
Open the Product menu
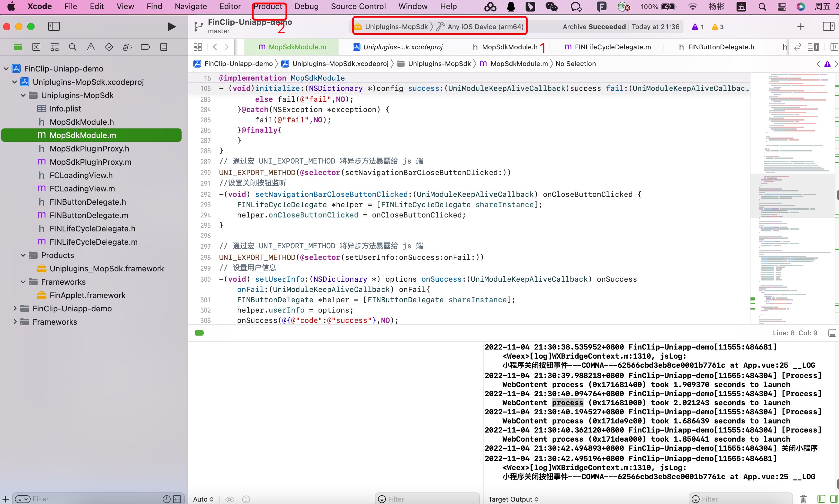tap(268, 6)
